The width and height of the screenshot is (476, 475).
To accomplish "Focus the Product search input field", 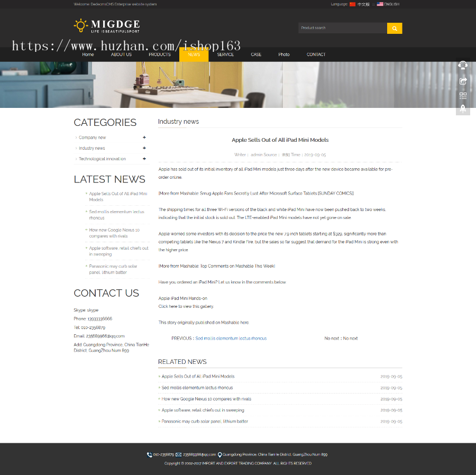I will click(342, 28).
